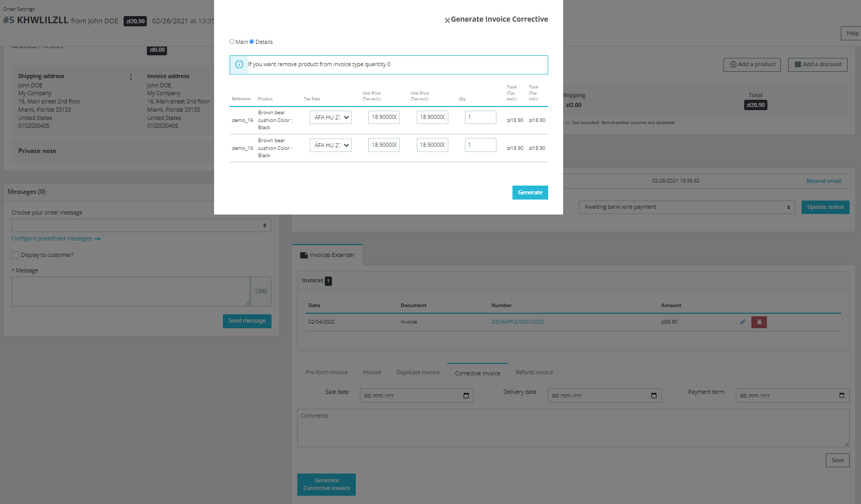
Task: Open the shipping address options menu
Action: pos(131,77)
